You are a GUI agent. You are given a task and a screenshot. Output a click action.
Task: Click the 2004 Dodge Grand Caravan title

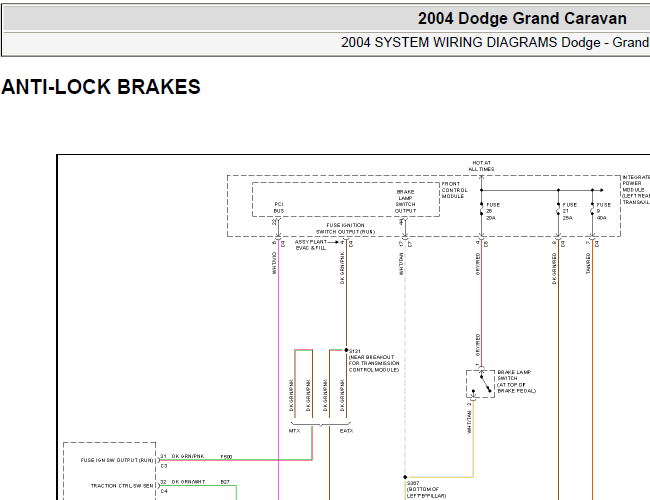pos(522,19)
